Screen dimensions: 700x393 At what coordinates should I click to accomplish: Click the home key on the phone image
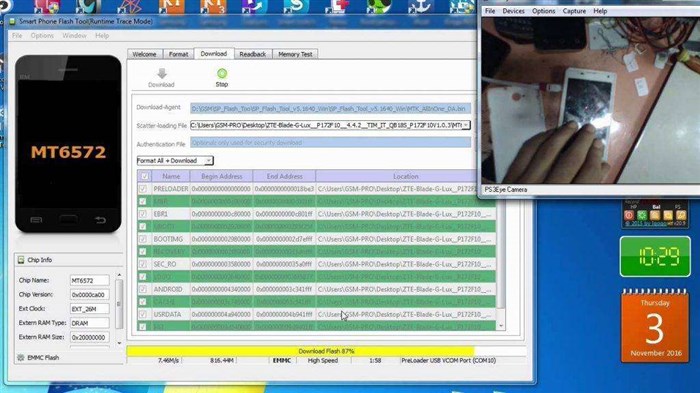(68, 219)
